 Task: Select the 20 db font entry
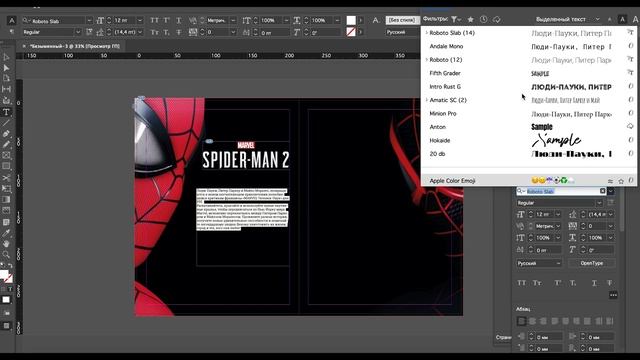tap(437, 154)
